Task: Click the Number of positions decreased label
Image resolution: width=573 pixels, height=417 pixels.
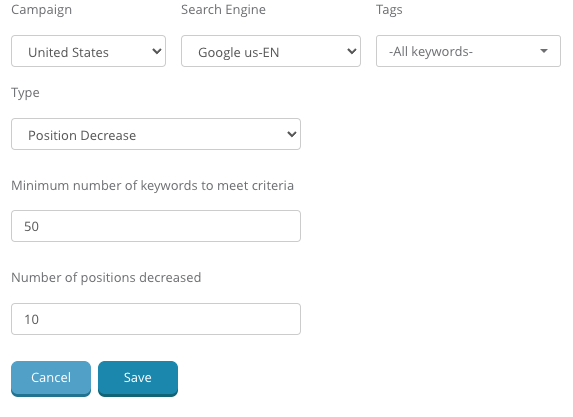Action: tap(106, 278)
